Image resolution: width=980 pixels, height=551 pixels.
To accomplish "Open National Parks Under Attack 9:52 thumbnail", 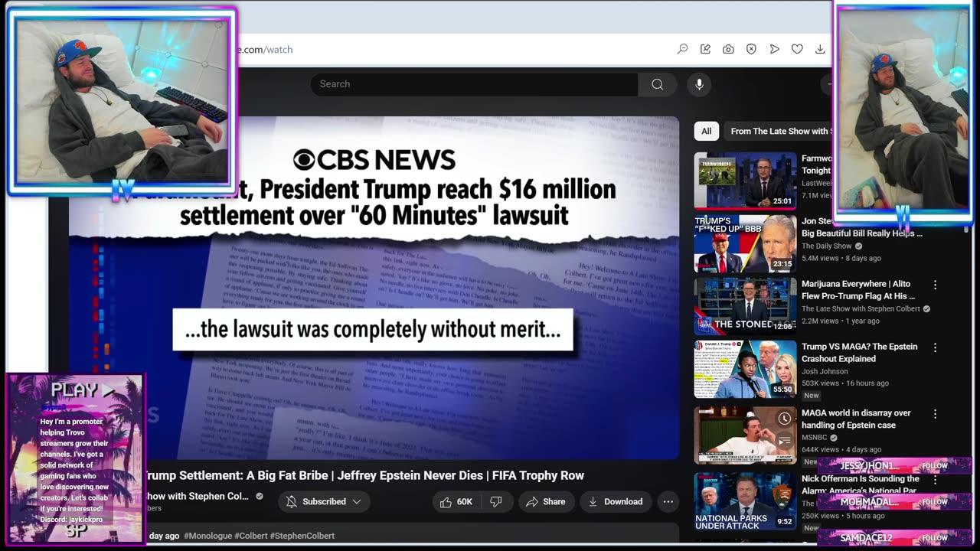I will pos(745,501).
